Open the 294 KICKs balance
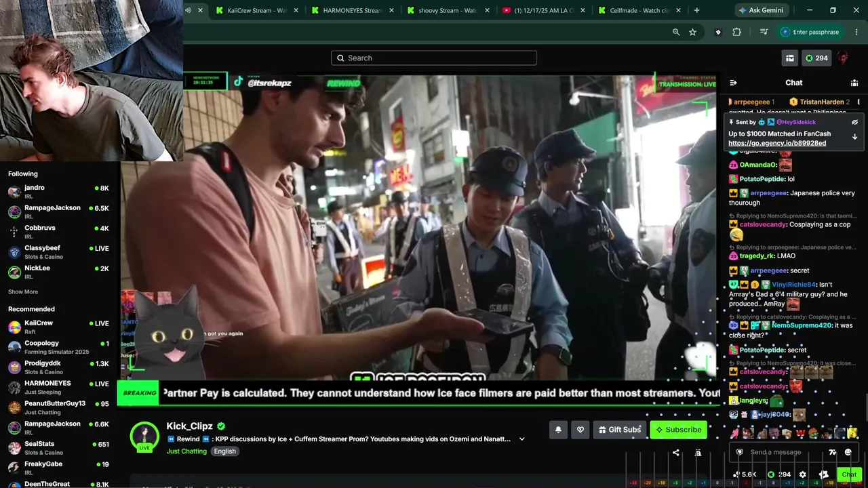Viewport: 868px width, 488px height. pos(816,58)
